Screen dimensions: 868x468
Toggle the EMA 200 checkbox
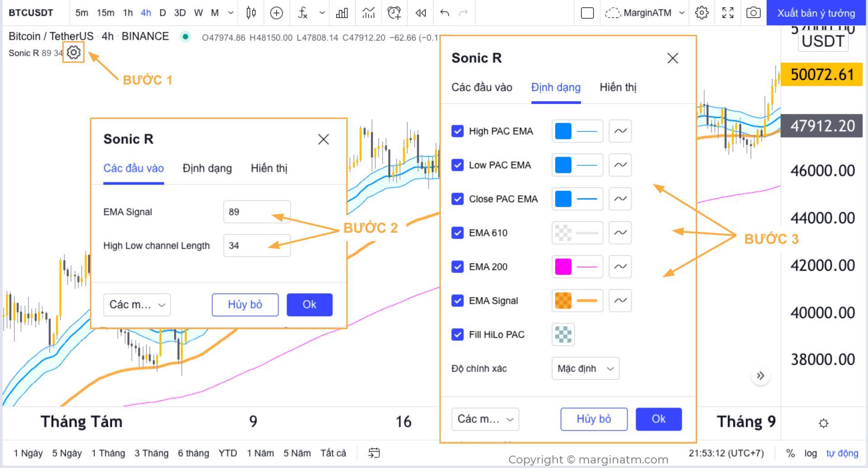tap(458, 267)
